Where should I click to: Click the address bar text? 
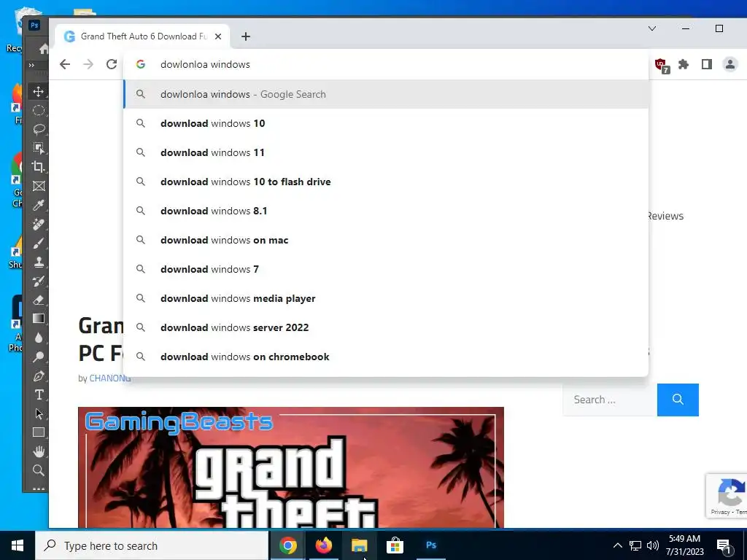click(205, 64)
